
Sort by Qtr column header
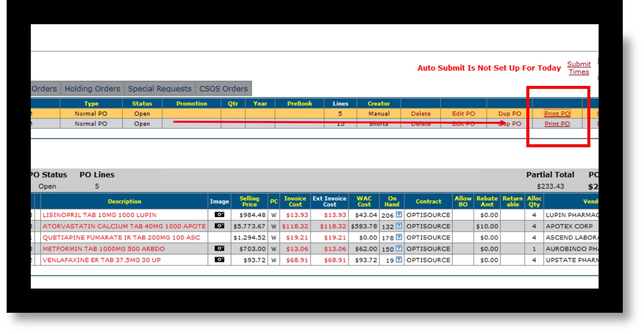coord(233,103)
